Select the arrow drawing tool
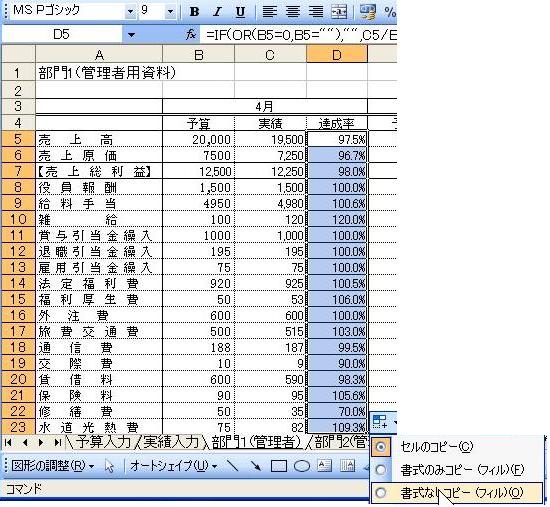The height and width of the screenshot is (507, 550). tap(256, 466)
